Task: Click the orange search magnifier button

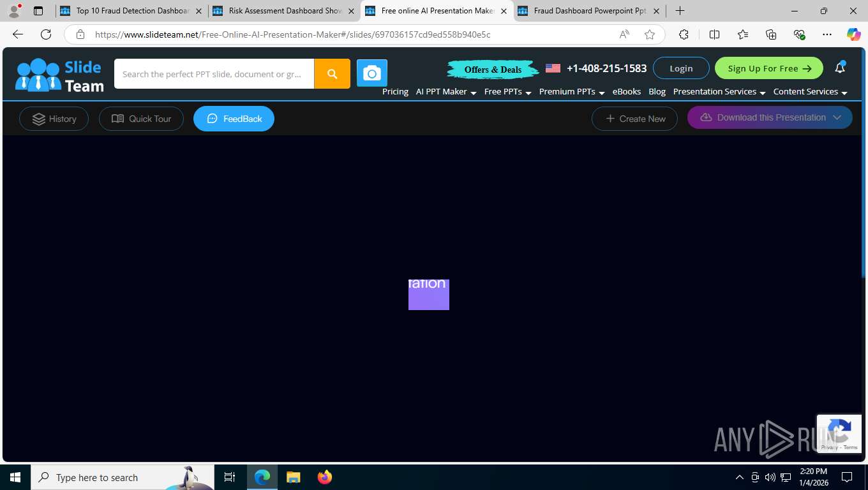Action: pyautogui.click(x=332, y=74)
